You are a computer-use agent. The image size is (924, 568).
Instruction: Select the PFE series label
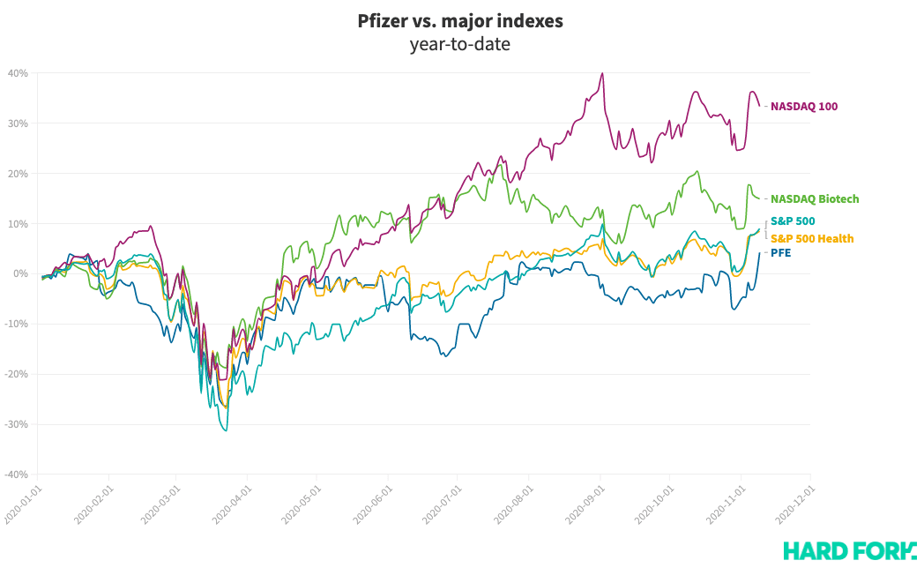tap(780, 253)
